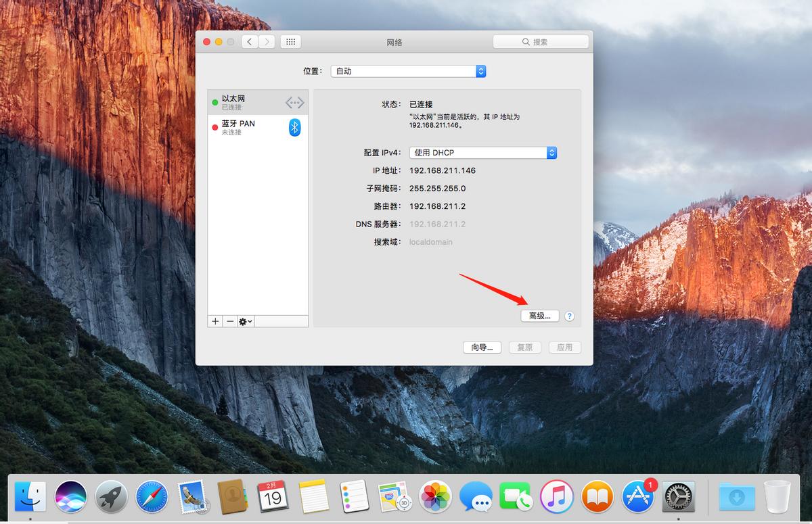Click the 应用 apply button
Image resolution: width=812 pixels, height=524 pixels.
coord(564,347)
